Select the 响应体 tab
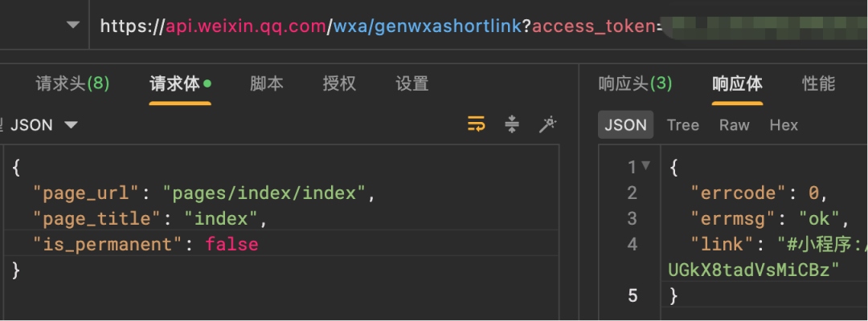 pos(737,83)
